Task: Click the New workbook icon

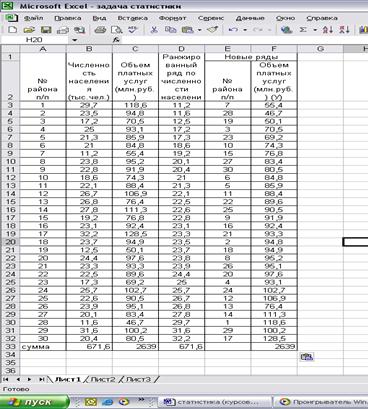Action: 13,30
